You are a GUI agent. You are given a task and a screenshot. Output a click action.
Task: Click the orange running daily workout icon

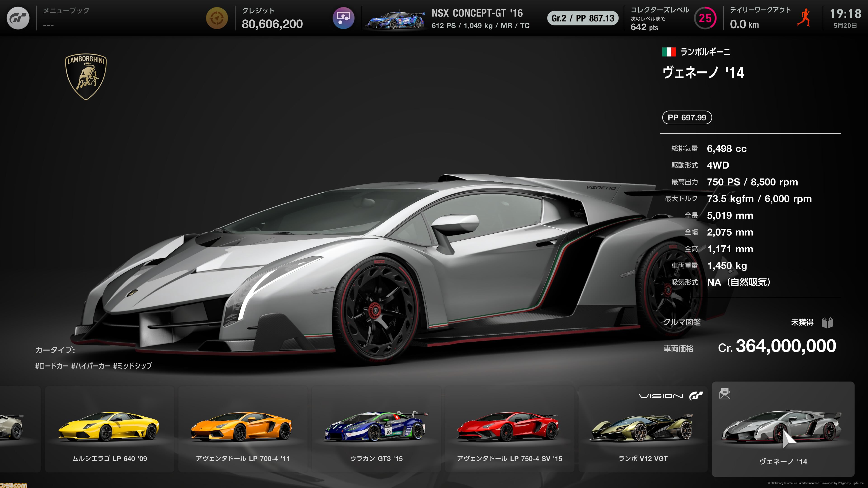[804, 18]
